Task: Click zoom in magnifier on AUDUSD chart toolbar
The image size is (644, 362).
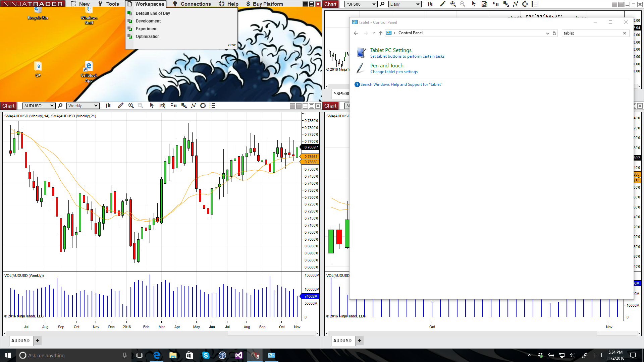Action: pos(131,106)
